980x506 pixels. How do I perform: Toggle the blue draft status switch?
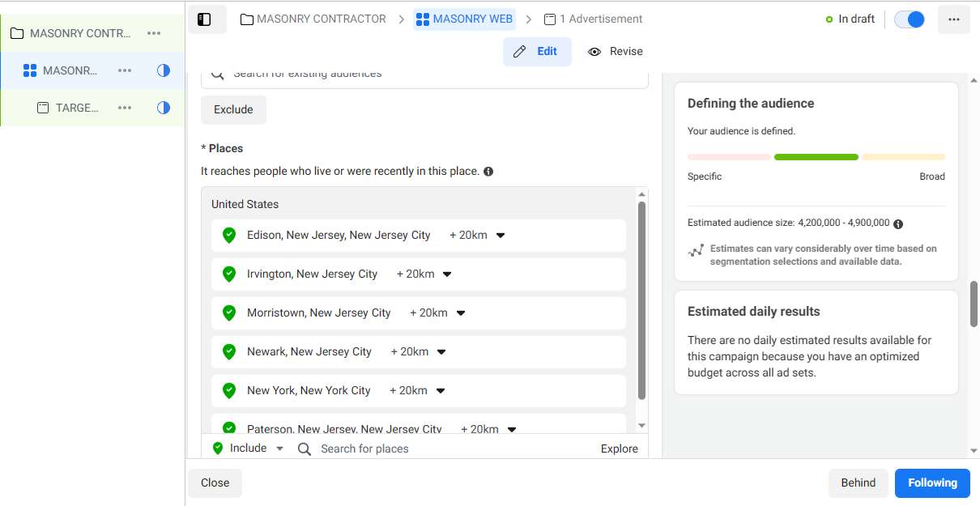click(x=910, y=19)
